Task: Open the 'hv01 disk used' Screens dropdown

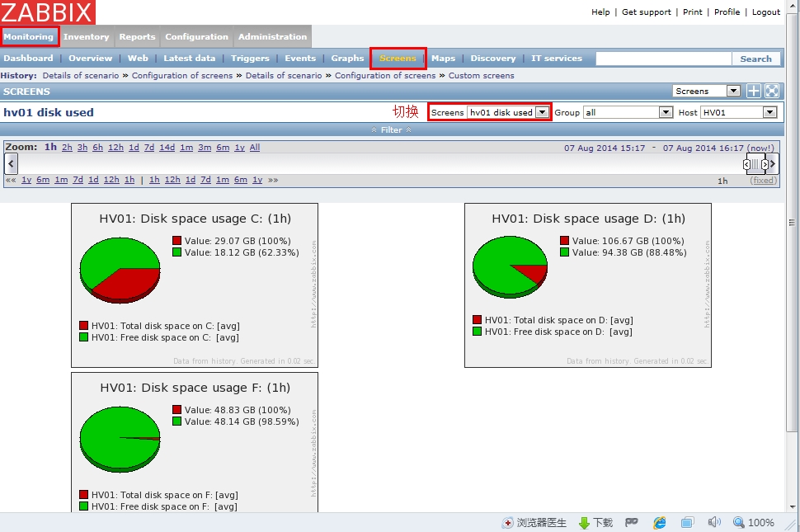Action: point(508,112)
